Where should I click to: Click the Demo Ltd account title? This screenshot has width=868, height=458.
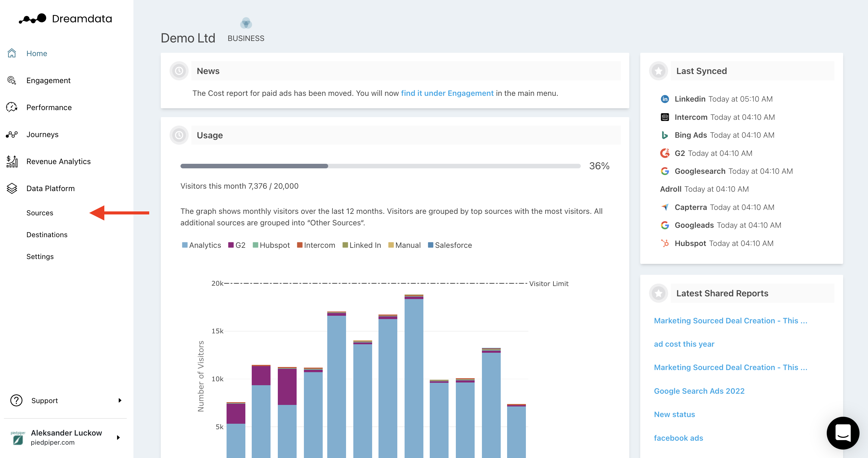pos(188,38)
